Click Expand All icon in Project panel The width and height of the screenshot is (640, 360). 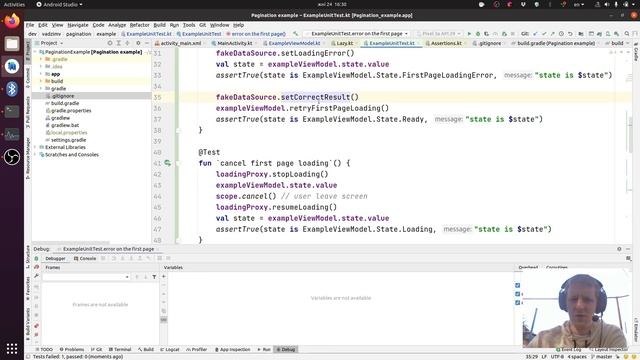(x=118, y=43)
